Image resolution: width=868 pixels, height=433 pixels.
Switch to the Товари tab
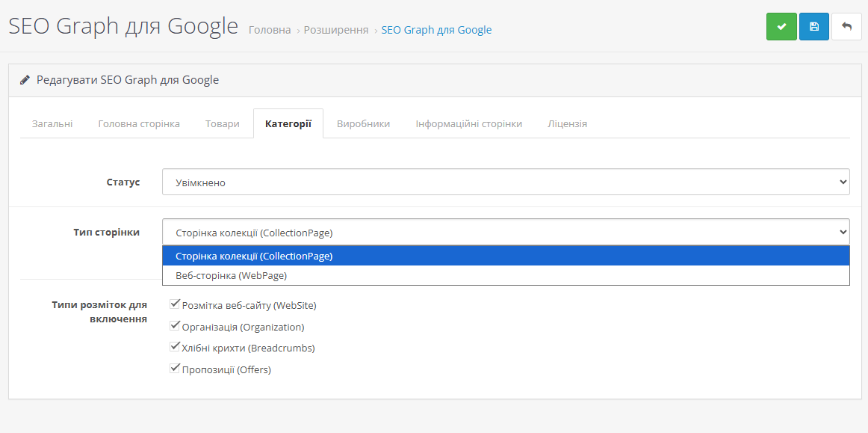click(223, 123)
